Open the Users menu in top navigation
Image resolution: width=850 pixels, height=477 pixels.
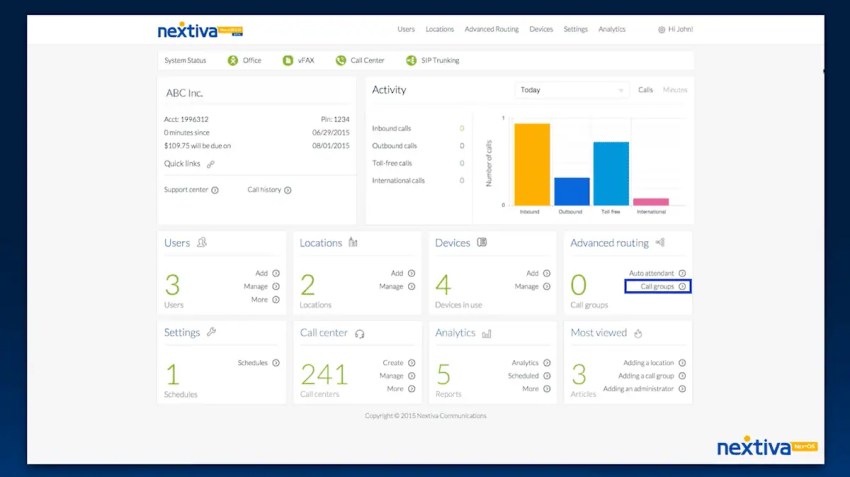pos(406,29)
